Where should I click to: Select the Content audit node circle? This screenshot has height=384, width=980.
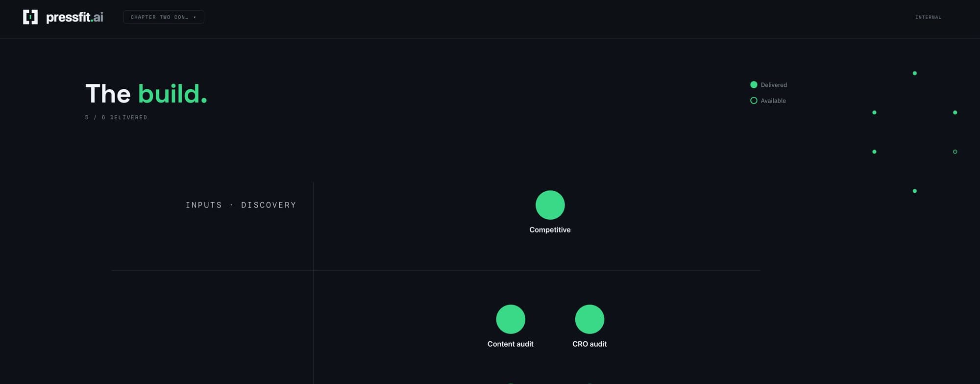[x=511, y=319]
